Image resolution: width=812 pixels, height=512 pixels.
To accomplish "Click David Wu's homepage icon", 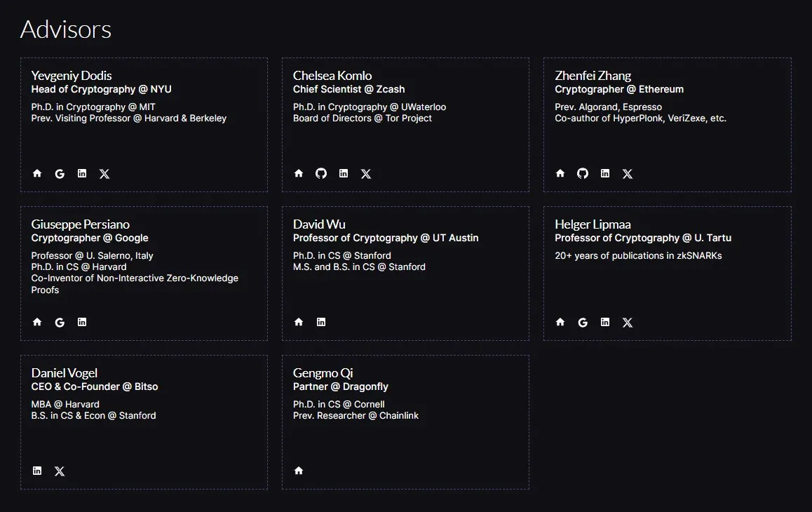I will pos(299,322).
